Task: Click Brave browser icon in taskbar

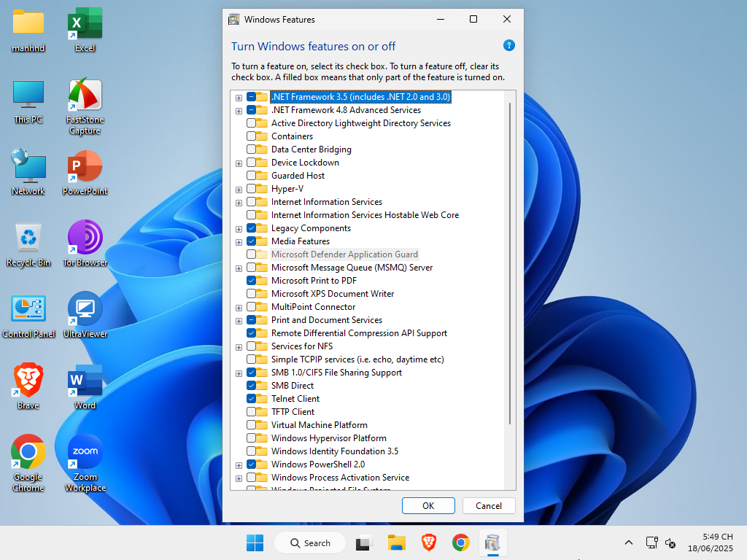Action: point(428,542)
